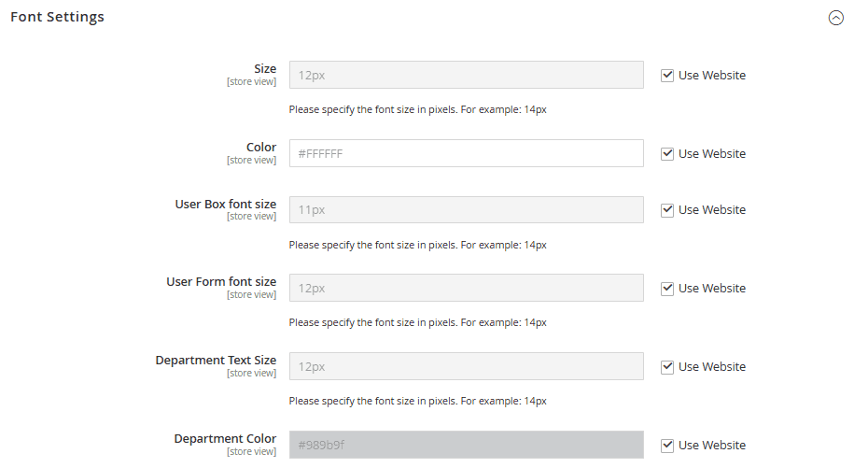This screenshot has height=468, width=868.
Task: Click the Department Color label
Action: (x=225, y=439)
